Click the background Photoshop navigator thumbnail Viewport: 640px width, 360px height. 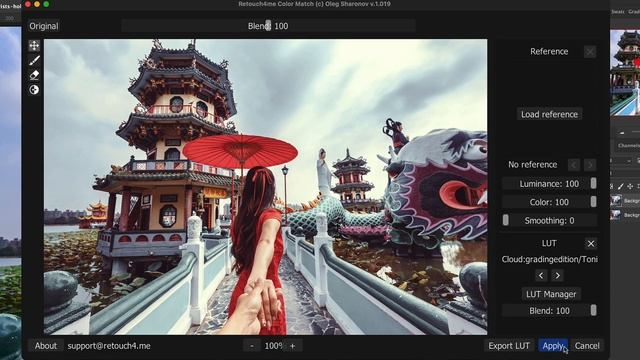click(x=625, y=73)
